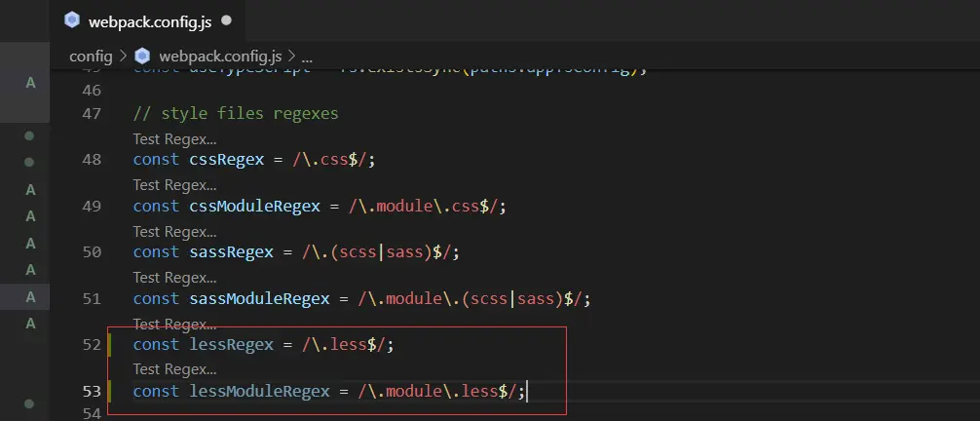Click the /\.less$/ regex literal
This screenshot has width=980, height=421.
[x=344, y=345]
